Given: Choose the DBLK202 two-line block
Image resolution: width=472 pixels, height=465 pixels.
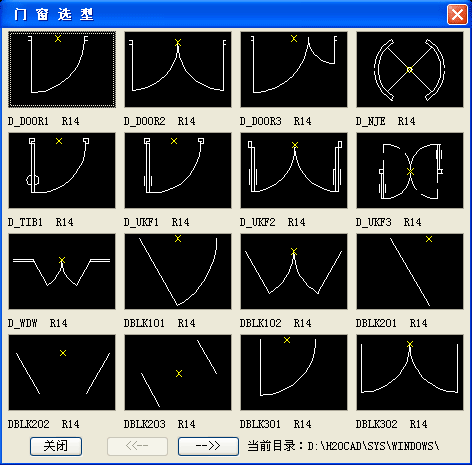Looking at the screenshot, I should (62, 372).
